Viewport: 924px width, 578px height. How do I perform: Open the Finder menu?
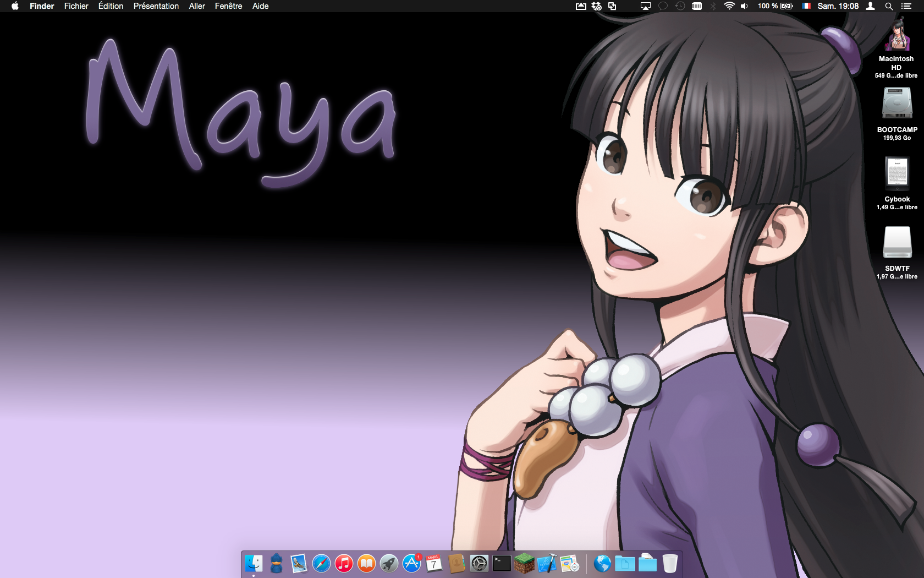click(x=42, y=6)
